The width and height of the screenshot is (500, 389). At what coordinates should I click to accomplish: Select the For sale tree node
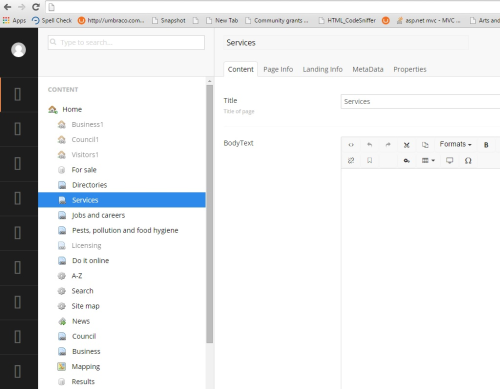pyautogui.click(x=84, y=170)
